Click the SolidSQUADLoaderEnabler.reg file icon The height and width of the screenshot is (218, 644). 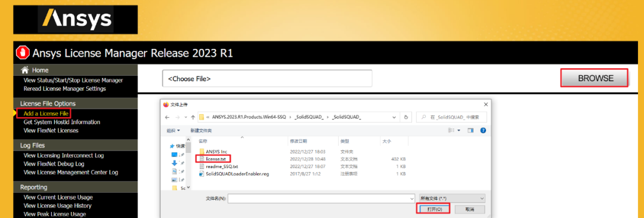[202, 174]
